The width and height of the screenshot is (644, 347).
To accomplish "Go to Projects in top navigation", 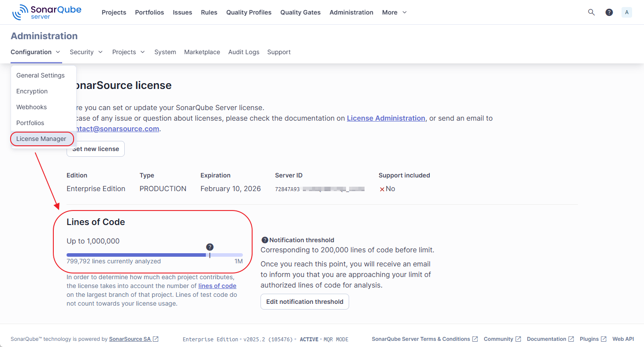I will coord(114,12).
